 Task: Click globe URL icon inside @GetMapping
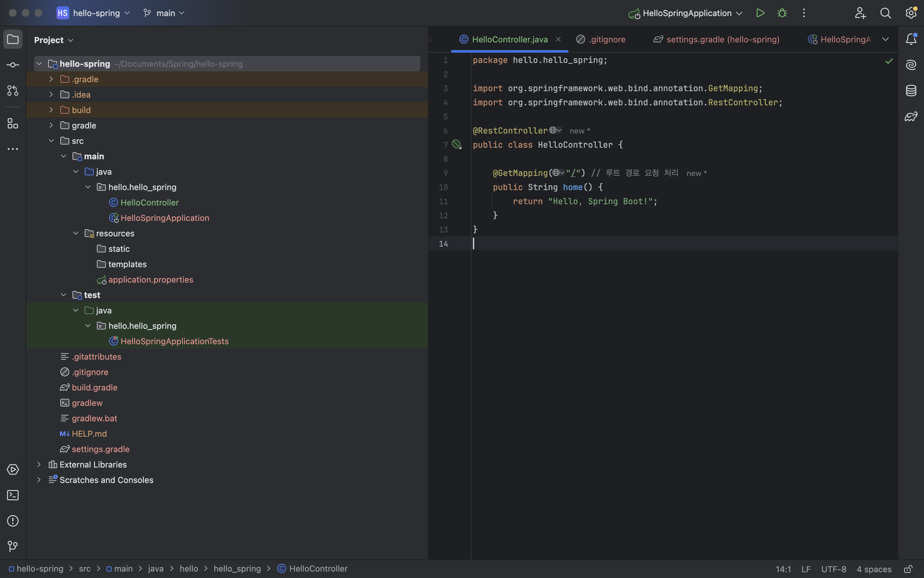(x=559, y=173)
